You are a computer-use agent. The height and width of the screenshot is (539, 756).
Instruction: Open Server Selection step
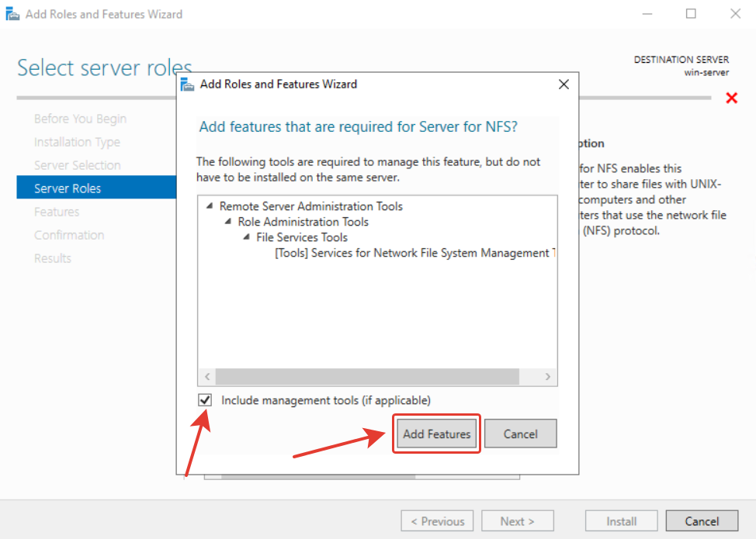coord(77,164)
